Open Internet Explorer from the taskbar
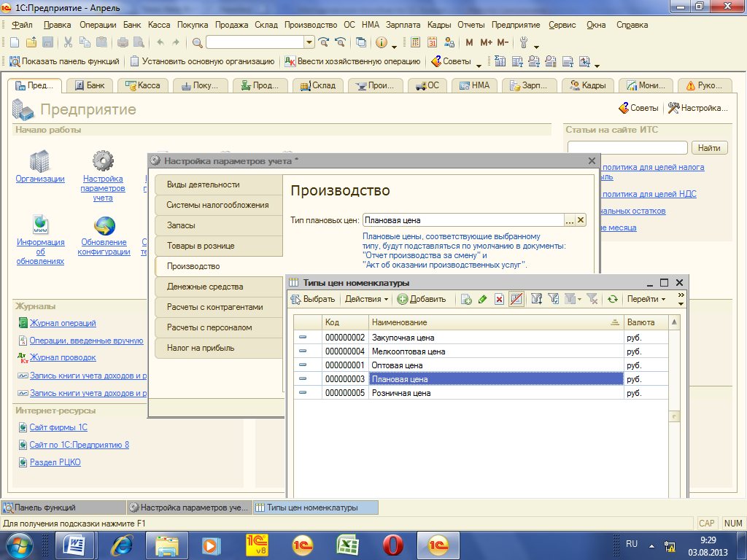Screen dimensions: 747x560 (x=122, y=545)
